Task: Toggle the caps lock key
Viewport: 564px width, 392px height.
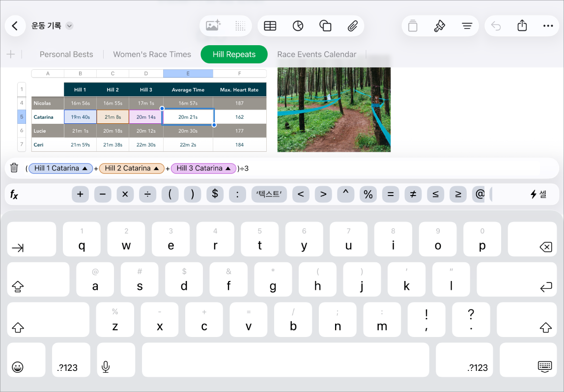Action: coord(38,280)
